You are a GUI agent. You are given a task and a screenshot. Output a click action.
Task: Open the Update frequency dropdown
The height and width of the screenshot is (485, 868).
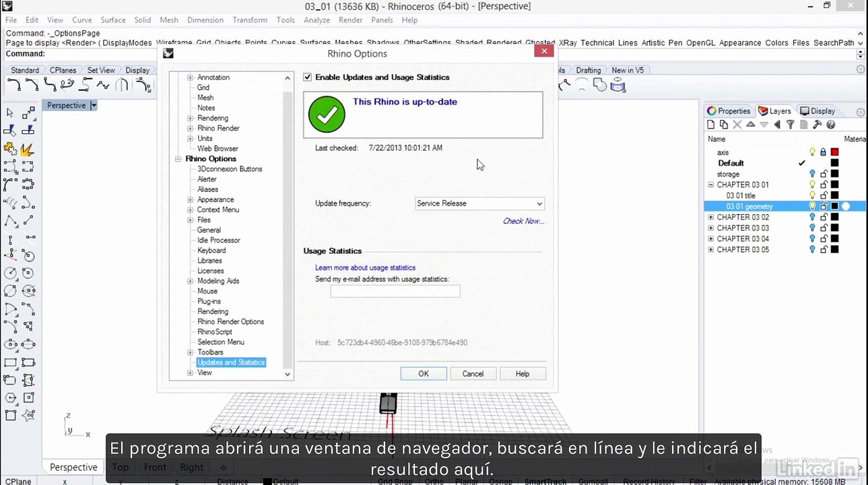point(480,203)
